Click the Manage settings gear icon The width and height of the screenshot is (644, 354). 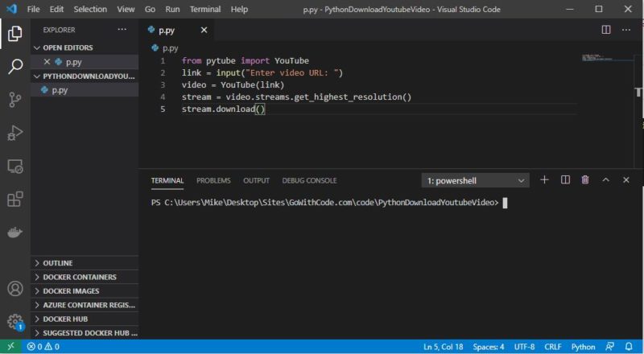[14, 322]
